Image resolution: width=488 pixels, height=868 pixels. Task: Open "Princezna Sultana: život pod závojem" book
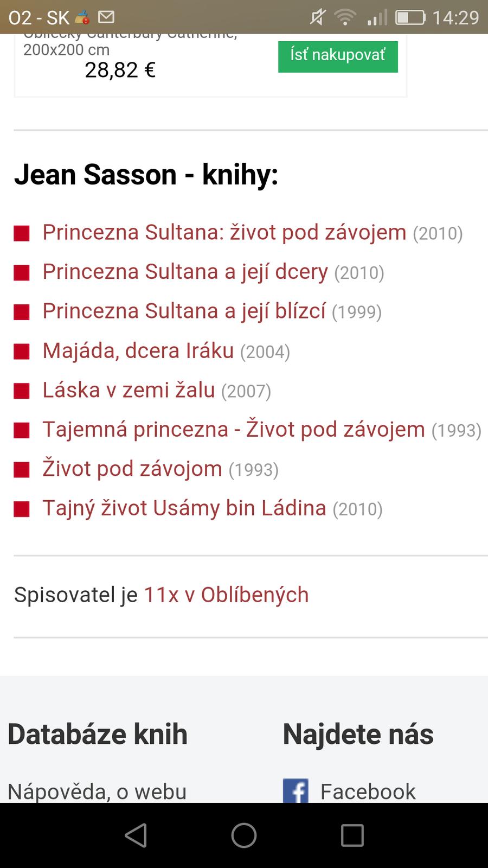tap(224, 232)
